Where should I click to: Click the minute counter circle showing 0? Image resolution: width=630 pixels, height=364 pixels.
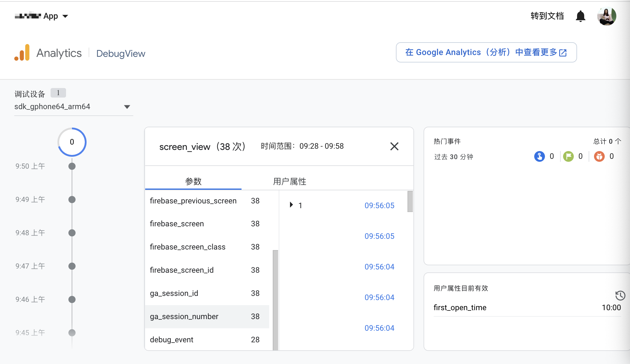72,142
